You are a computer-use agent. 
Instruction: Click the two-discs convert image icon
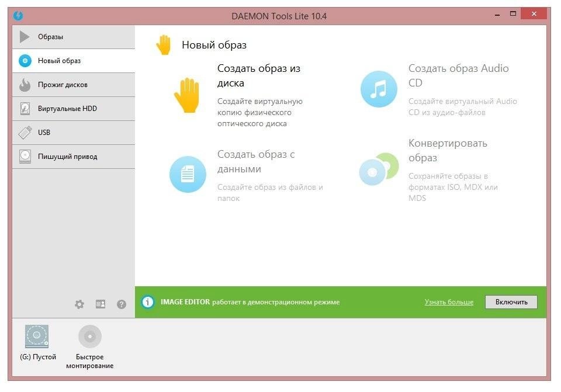click(379, 169)
